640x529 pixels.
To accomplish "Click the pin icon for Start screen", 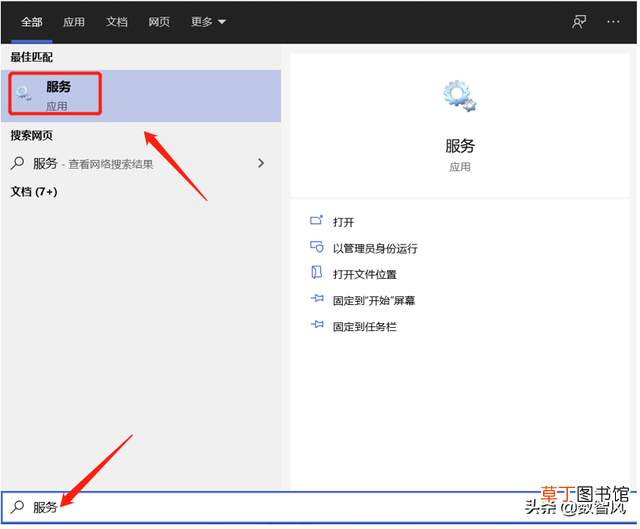I will (317, 299).
